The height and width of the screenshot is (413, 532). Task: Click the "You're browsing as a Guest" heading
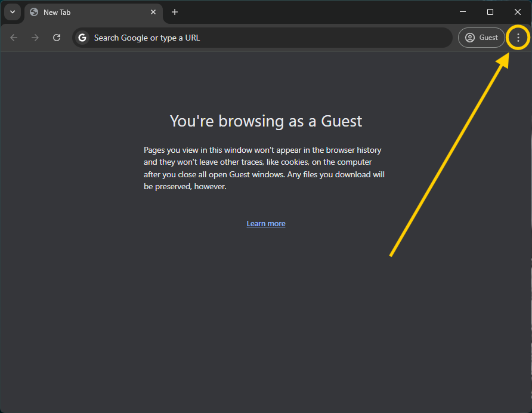pyautogui.click(x=266, y=121)
